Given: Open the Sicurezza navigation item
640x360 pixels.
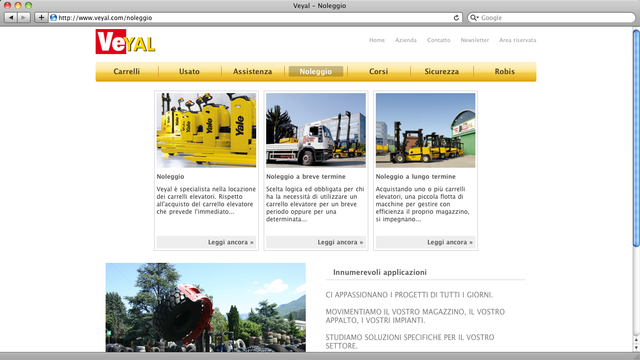Looking at the screenshot, I should pyautogui.click(x=442, y=71).
